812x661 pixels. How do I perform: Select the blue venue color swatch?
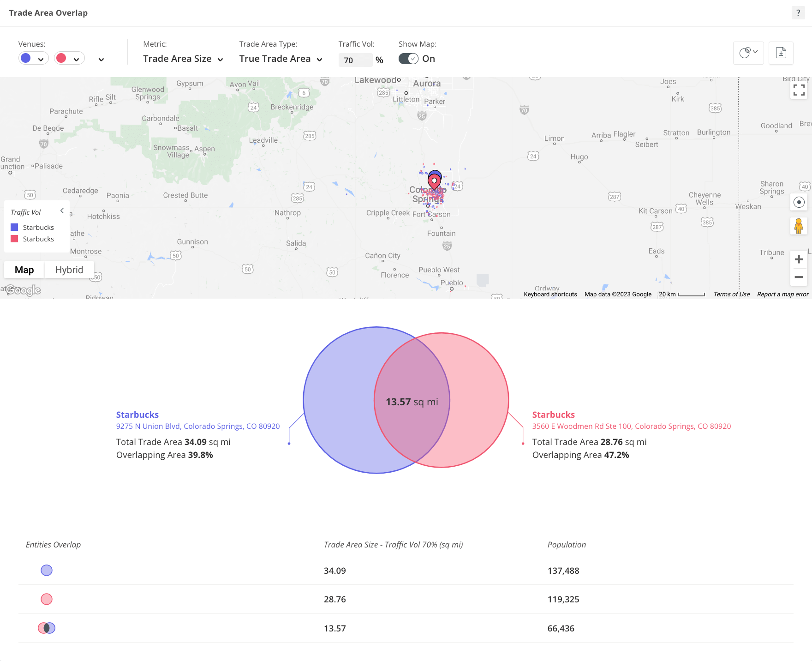[x=26, y=58]
